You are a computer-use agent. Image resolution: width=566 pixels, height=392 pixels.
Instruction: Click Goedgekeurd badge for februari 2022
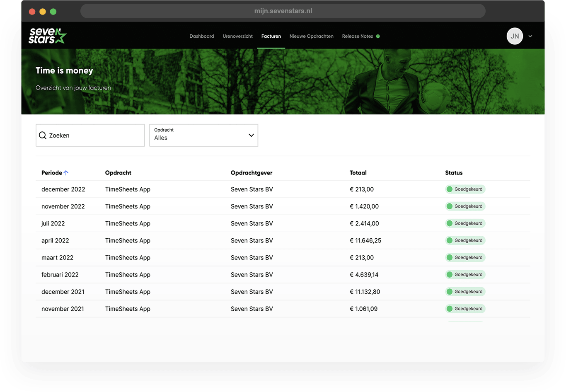[465, 275]
